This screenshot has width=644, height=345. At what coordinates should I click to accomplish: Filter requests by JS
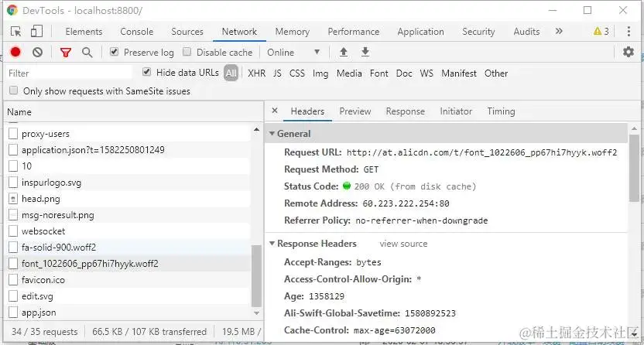[x=277, y=73]
